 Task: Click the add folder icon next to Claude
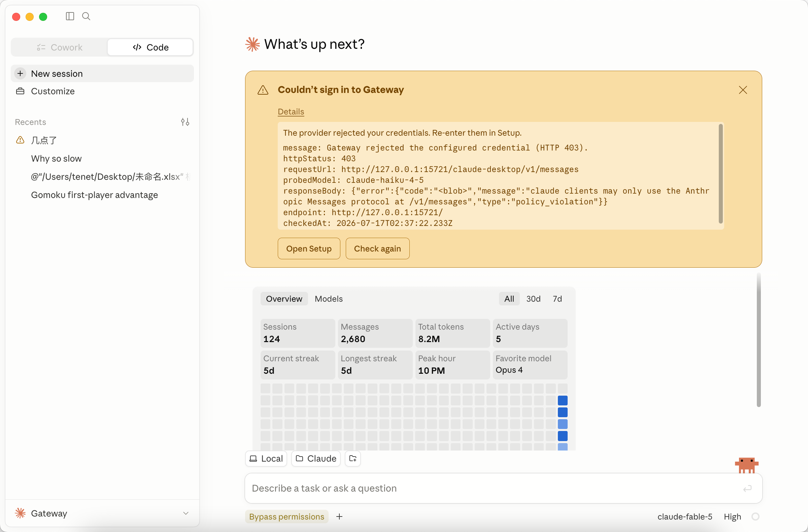pyautogui.click(x=353, y=458)
